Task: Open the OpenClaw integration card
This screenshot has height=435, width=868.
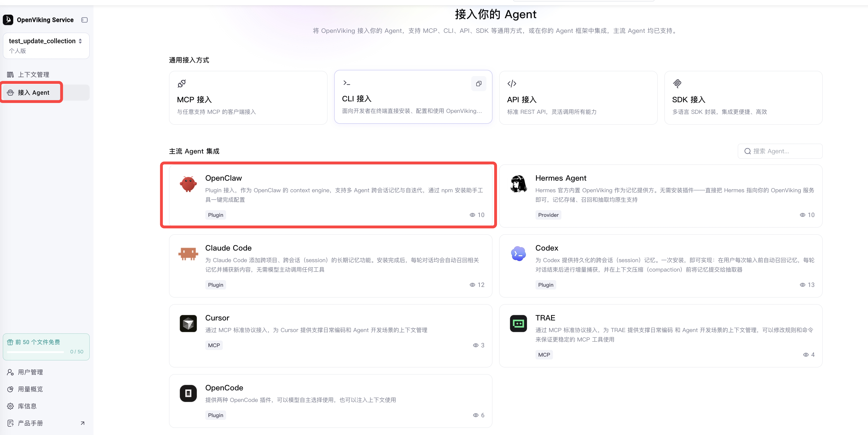Action: [x=331, y=196]
